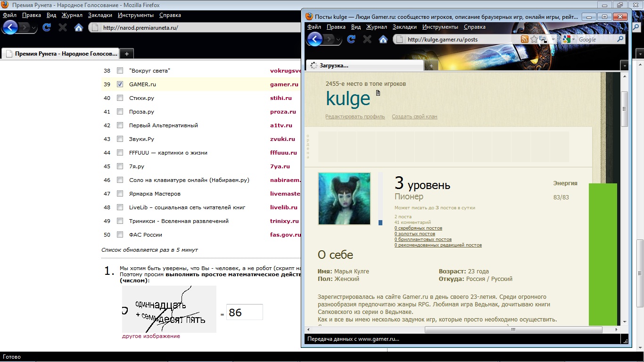Check the Звуки.Ру checkbox

coord(120,139)
